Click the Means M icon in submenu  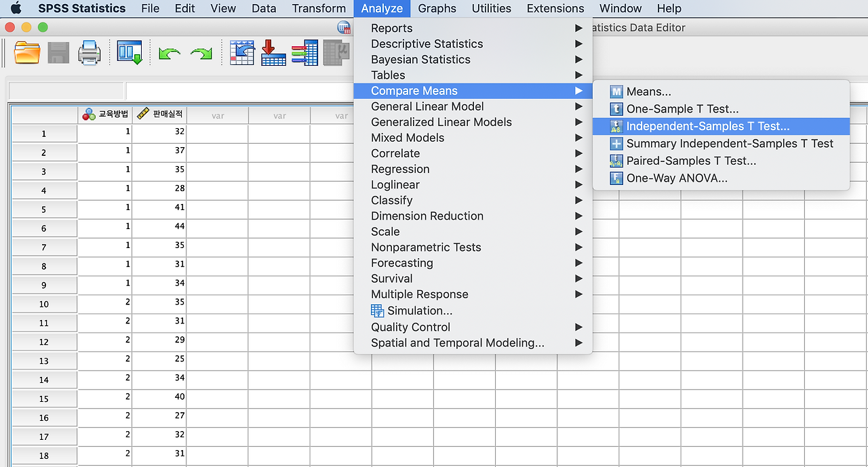click(x=616, y=92)
